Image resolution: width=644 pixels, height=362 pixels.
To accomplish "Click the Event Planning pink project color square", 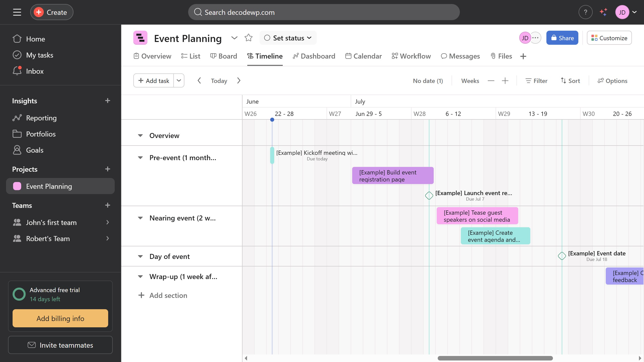I will [17, 186].
